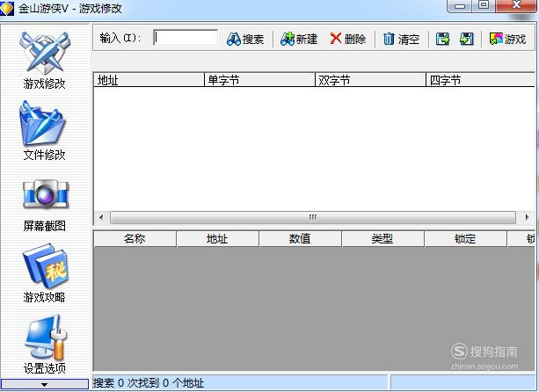Click the 数值 column header
Screen dimensions: 539x392
pos(300,239)
